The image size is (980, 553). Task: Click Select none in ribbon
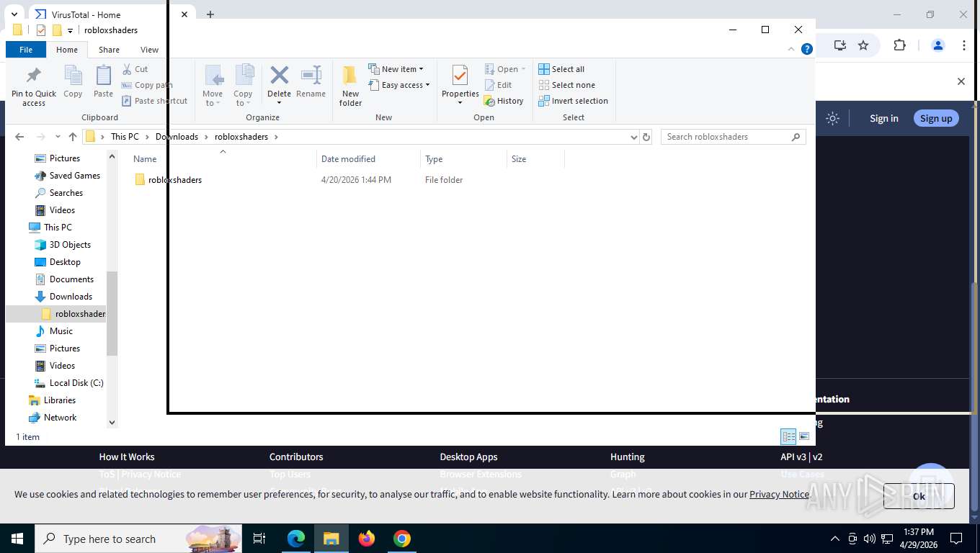pos(566,85)
